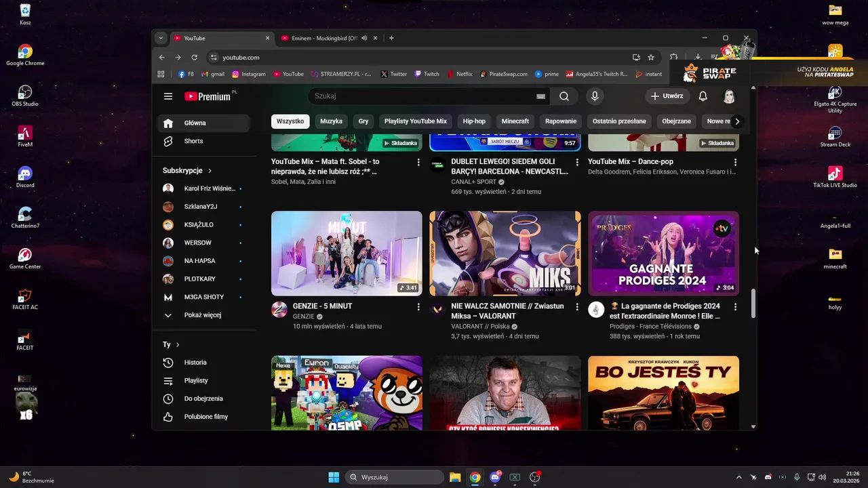Select the Gry filter chip
The width and height of the screenshot is (868, 488).
pos(363,121)
